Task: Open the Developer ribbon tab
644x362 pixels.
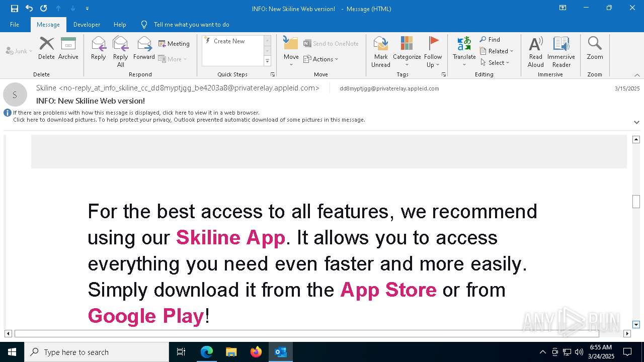Action: [x=87, y=24]
